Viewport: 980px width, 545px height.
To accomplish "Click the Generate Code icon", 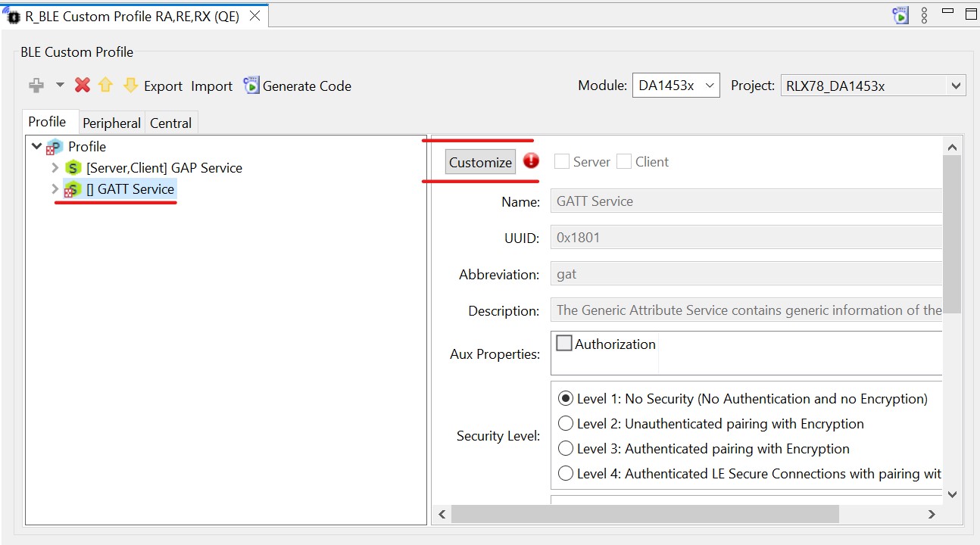I will tap(251, 85).
